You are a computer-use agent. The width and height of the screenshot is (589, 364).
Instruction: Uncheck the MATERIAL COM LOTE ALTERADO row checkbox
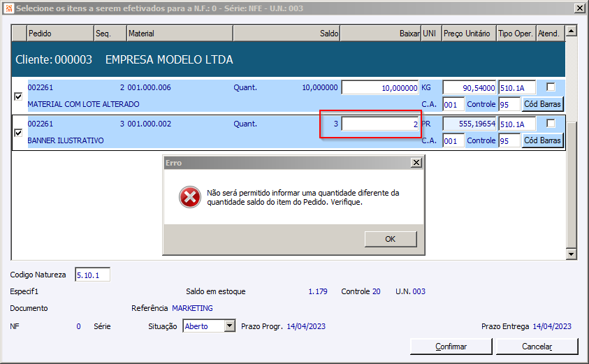pos(18,96)
